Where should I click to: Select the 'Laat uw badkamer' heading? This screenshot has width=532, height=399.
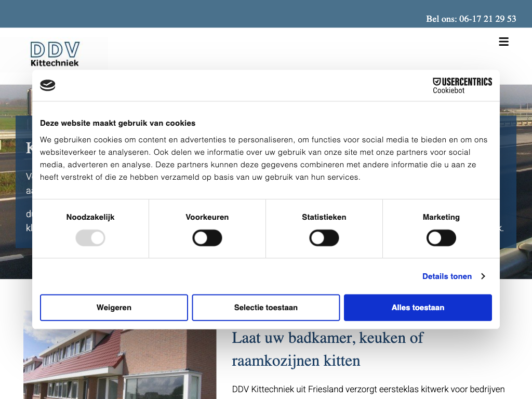click(x=327, y=349)
